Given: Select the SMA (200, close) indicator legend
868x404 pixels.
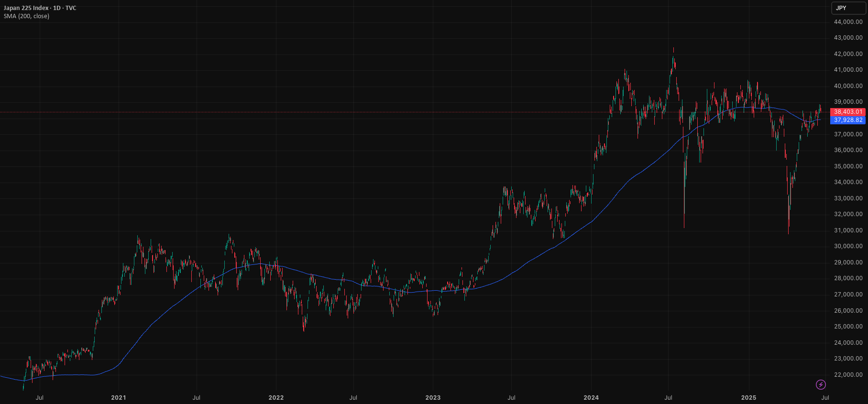Looking at the screenshot, I should coord(26,16).
